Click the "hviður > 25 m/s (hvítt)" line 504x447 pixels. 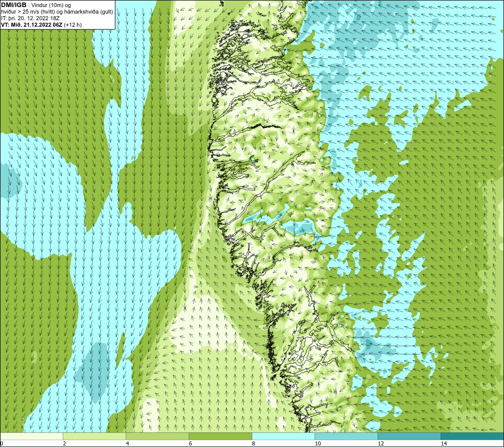point(28,12)
